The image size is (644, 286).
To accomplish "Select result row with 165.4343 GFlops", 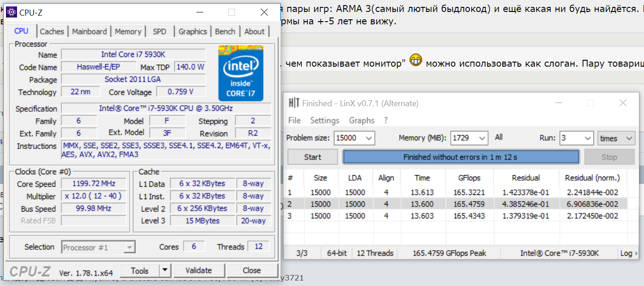I will click(x=455, y=216).
